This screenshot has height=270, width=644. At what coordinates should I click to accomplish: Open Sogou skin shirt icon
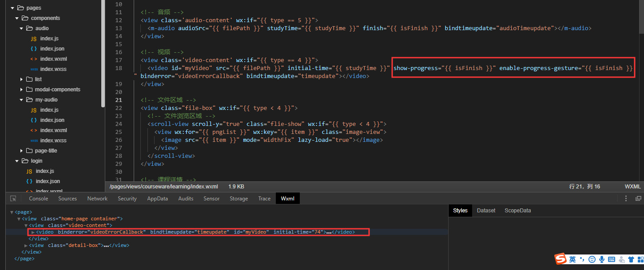coord(631,259)
